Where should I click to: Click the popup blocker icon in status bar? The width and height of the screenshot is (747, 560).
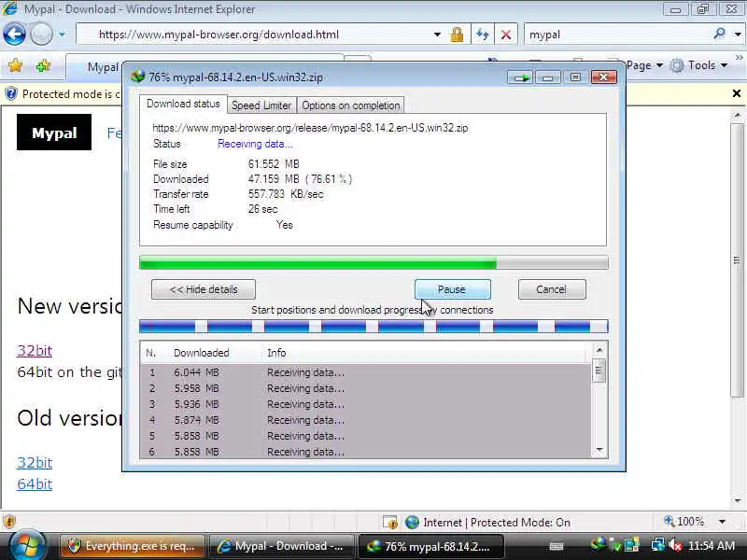point(390,523)
